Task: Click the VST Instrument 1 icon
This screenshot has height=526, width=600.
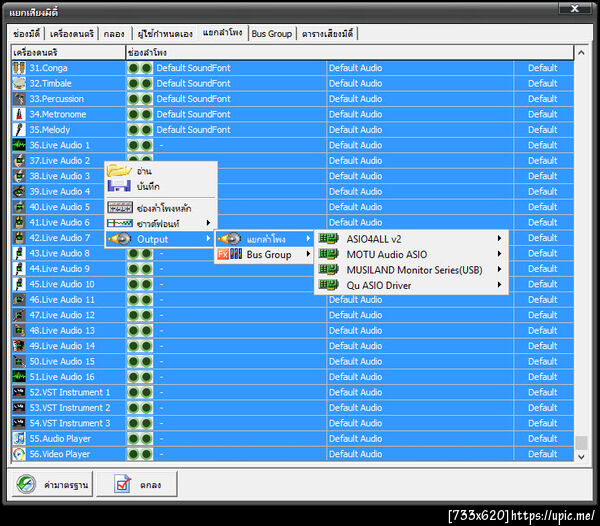Action: pyautogui.click(x=19, y=392)
